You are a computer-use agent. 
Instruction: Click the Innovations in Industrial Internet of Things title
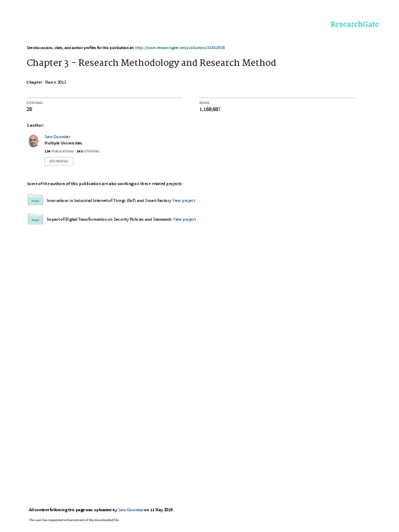point(109,201)
